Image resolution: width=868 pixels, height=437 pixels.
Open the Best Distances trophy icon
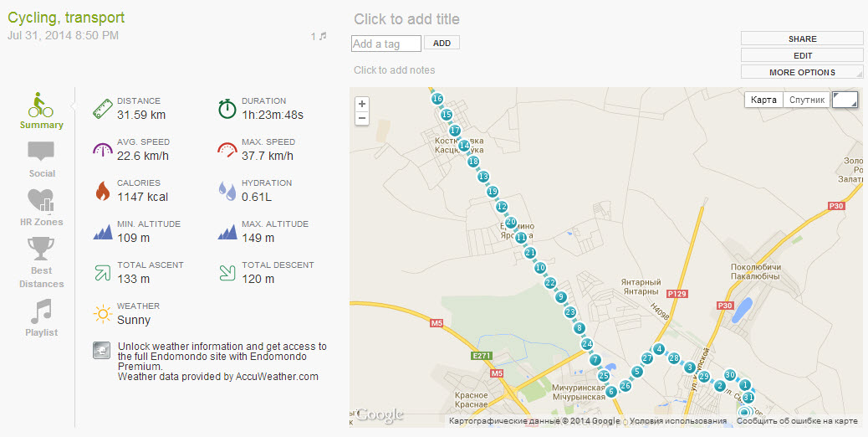pyautogui.click(x=41, y=249)
